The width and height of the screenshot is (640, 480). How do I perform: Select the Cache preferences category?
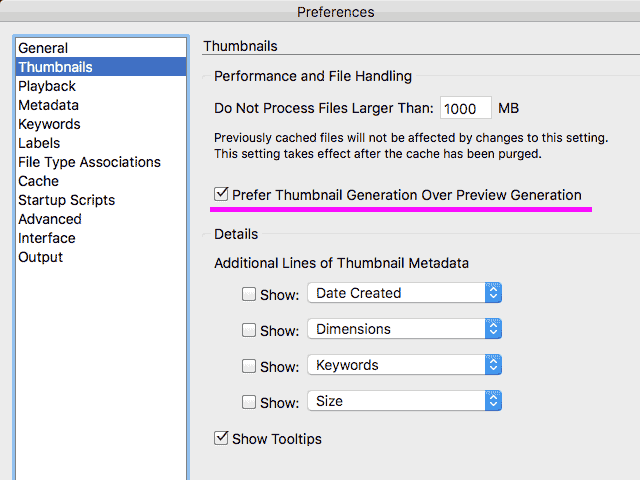38,181
